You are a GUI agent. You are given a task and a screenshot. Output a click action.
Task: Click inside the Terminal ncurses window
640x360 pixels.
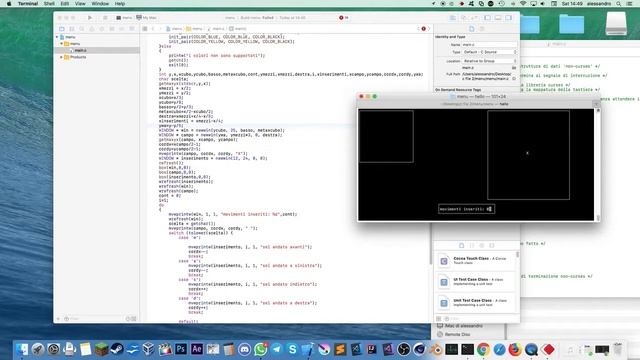tap(476, 165)
